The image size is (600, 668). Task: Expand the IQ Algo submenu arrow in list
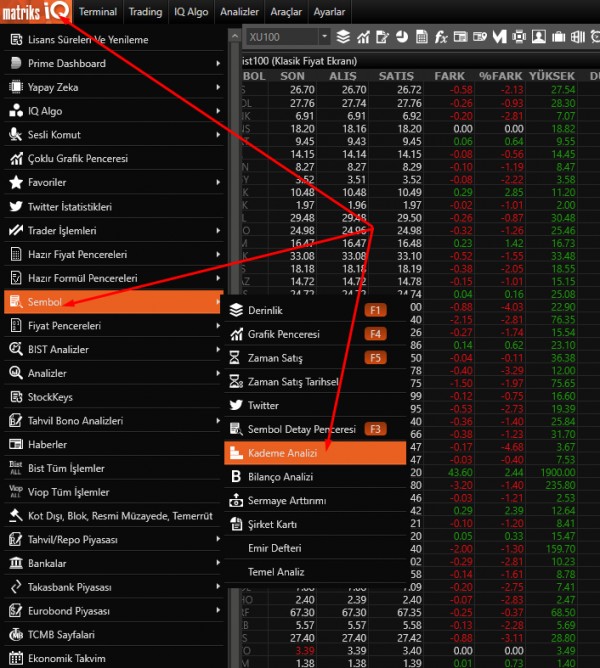218,111
